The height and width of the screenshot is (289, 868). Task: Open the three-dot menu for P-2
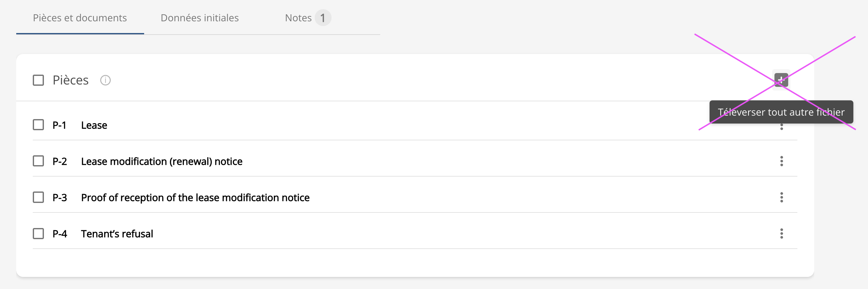[781, 161]
